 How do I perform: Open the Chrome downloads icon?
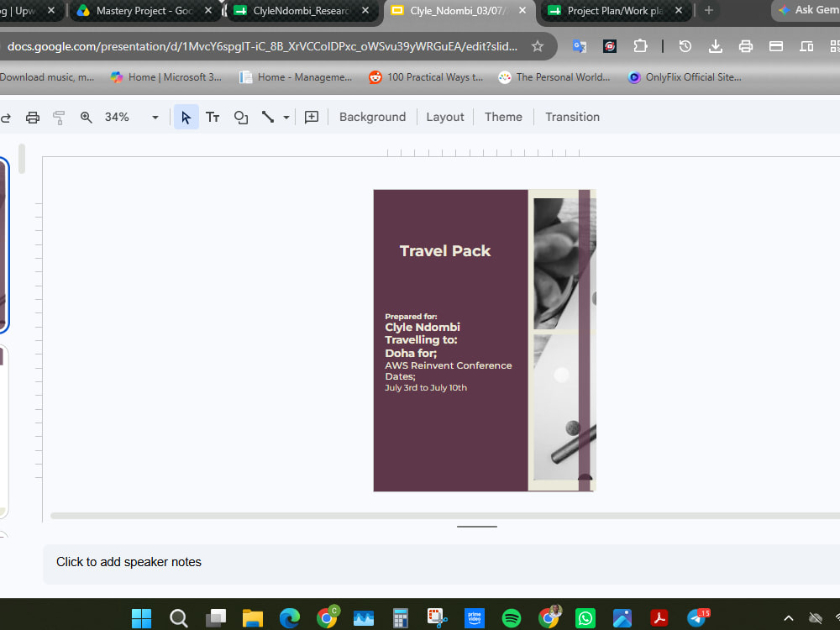pyautogui.click(x=715, y=46)
